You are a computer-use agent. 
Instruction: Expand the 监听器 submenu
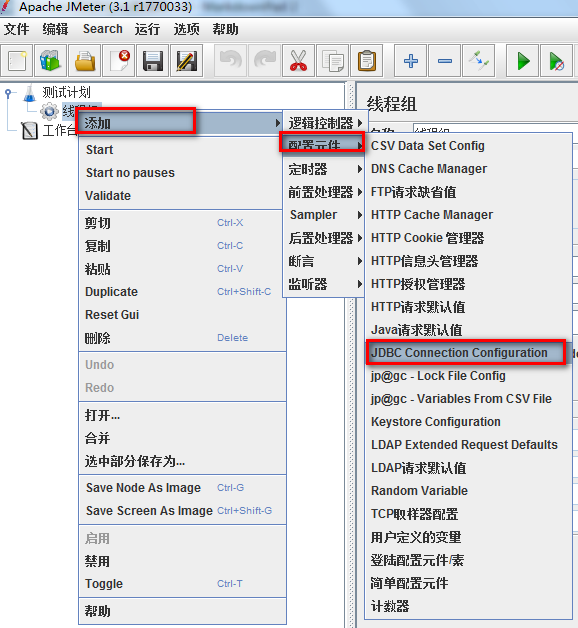324,284
